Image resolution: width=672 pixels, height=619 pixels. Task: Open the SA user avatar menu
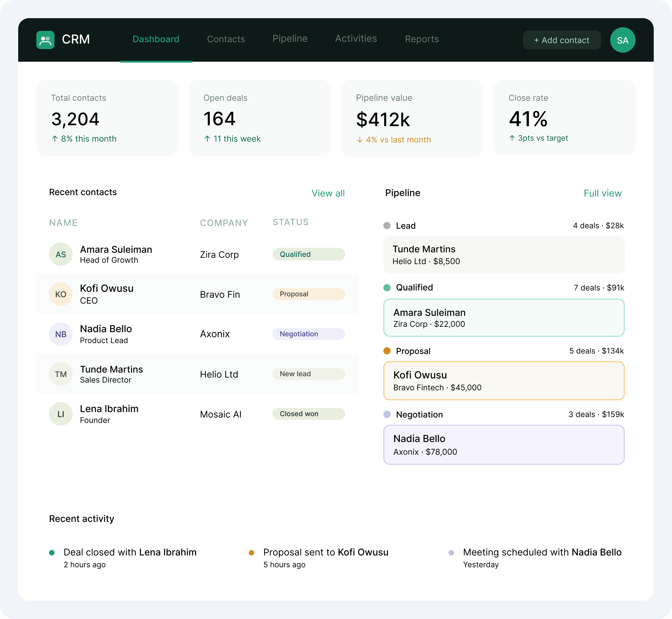(623, 40)
